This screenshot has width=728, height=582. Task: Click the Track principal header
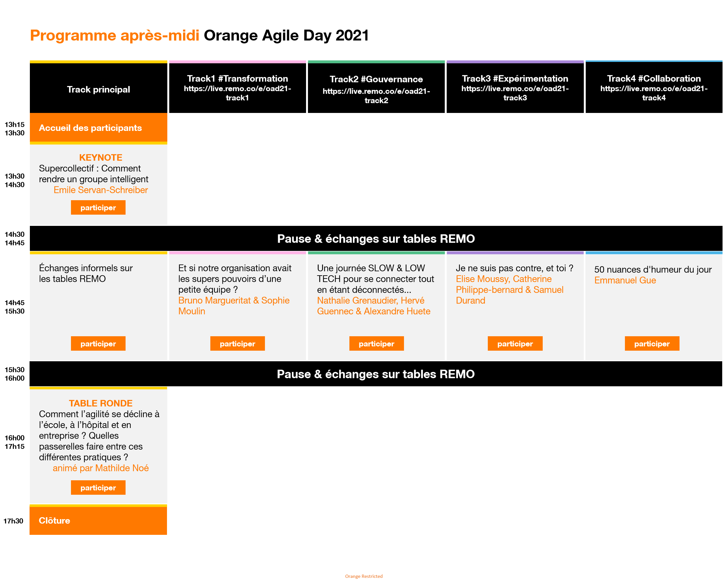point(98,90)
